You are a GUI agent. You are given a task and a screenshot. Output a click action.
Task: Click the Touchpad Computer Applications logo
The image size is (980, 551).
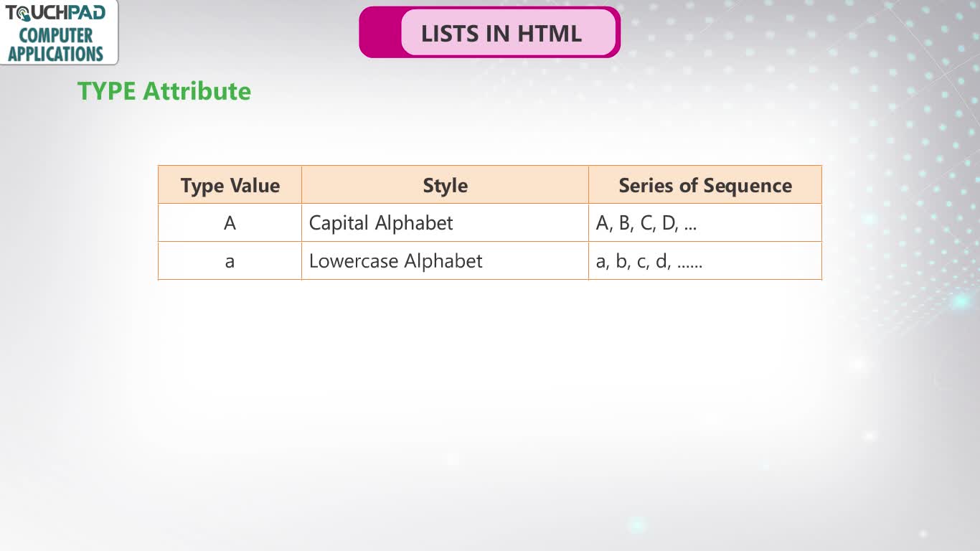[57, 32]
